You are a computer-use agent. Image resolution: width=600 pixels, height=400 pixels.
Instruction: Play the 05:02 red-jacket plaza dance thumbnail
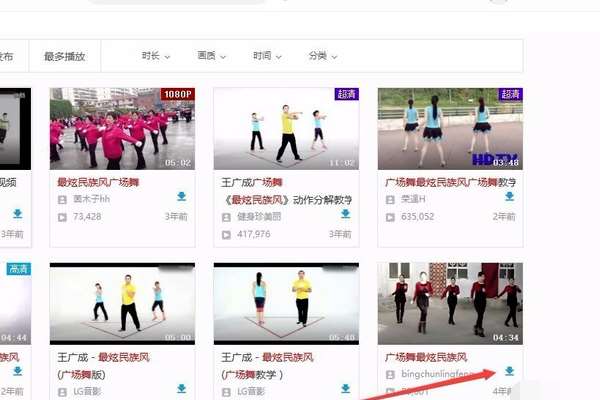pos(122,129)
